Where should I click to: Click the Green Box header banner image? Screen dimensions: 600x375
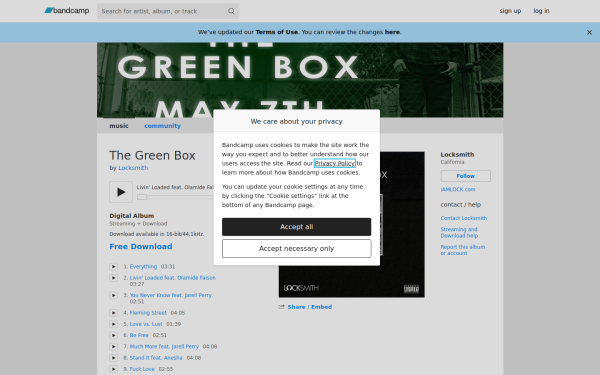tap(300, 80)
